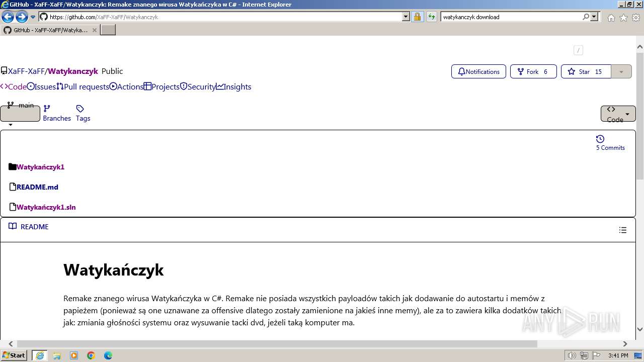The height and width of the screenshot is (362, 644).
Task: Open the Watykańczyk1 folder
Action: click(x=40, y=167)
